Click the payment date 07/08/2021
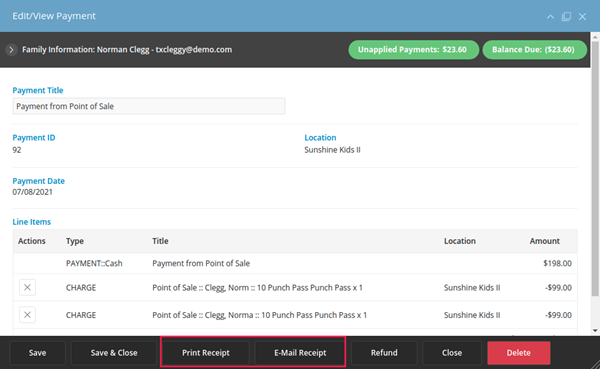The height and width of the screenshot is (369, 600). [33, 192]
